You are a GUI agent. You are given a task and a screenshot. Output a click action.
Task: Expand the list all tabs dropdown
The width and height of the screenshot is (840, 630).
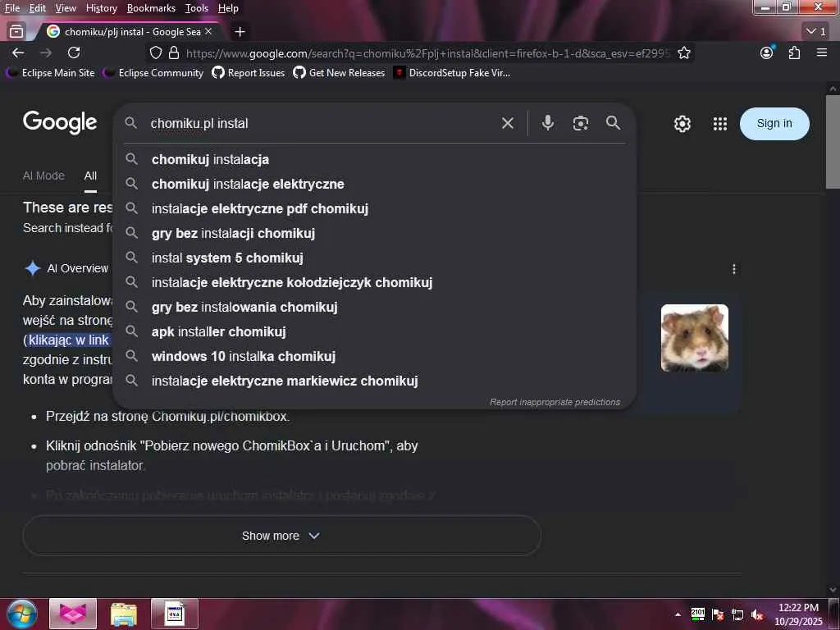click(x=816, y=32)
